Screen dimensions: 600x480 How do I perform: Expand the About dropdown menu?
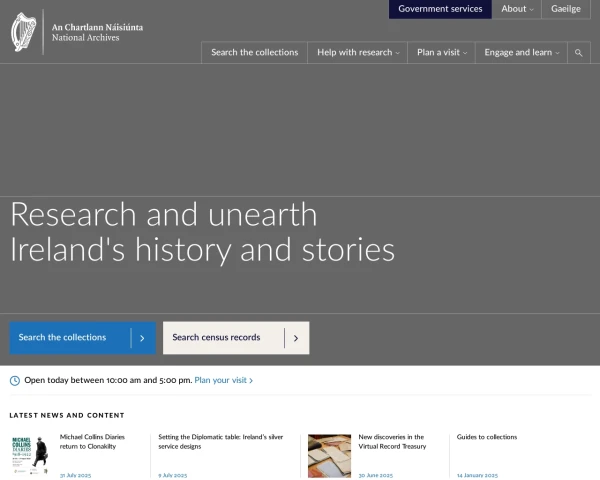coord(517,9)
